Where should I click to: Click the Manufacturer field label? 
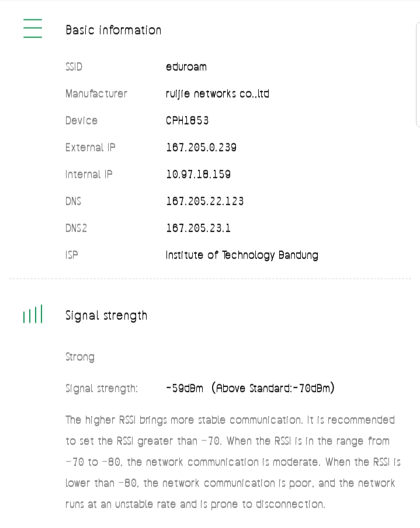coord(96,94)
